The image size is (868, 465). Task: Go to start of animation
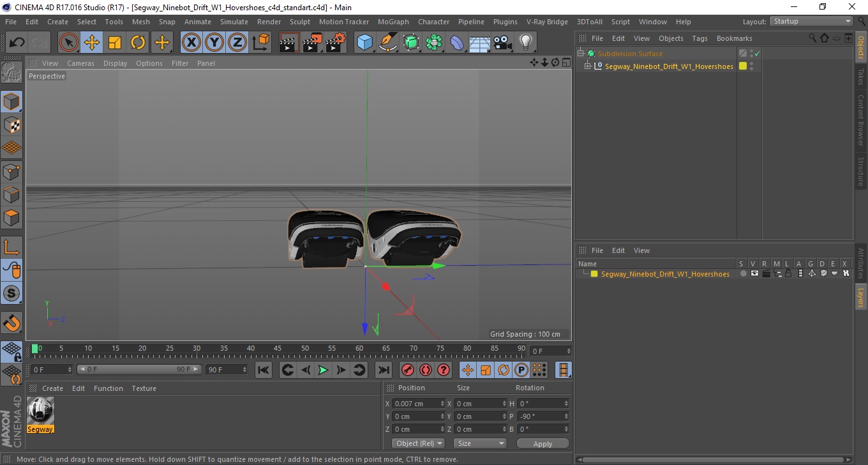tap(263, 370)
